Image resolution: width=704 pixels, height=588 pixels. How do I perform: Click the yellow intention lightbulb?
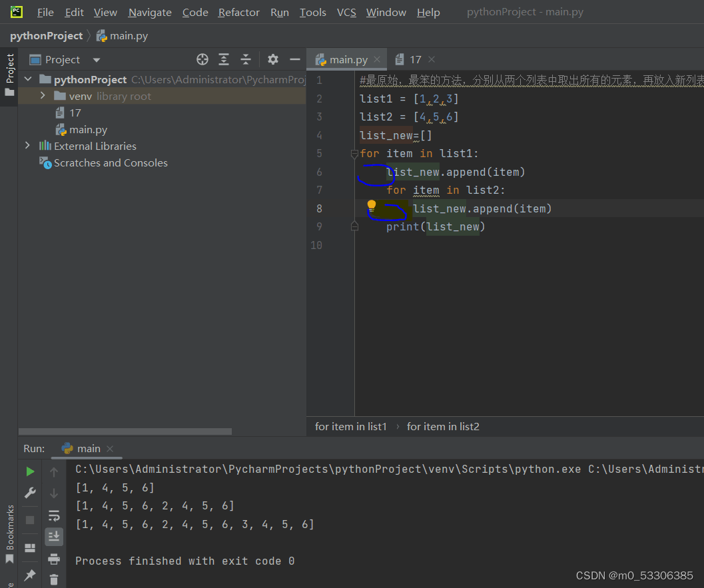tap(371, 206)
